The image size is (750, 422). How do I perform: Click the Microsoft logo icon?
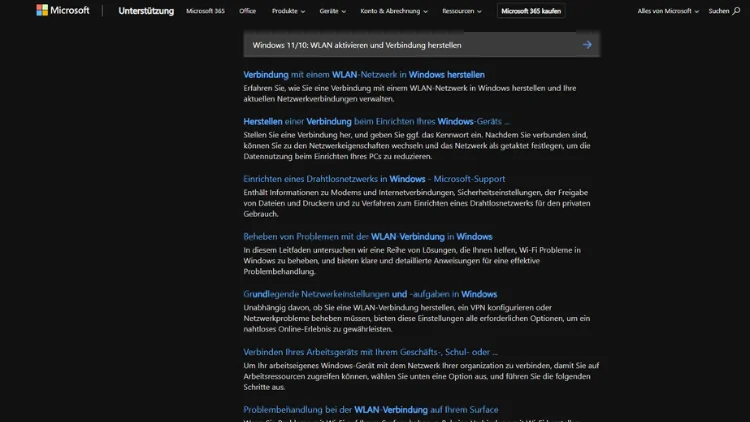pyautogui.click(x=42, y=10)
